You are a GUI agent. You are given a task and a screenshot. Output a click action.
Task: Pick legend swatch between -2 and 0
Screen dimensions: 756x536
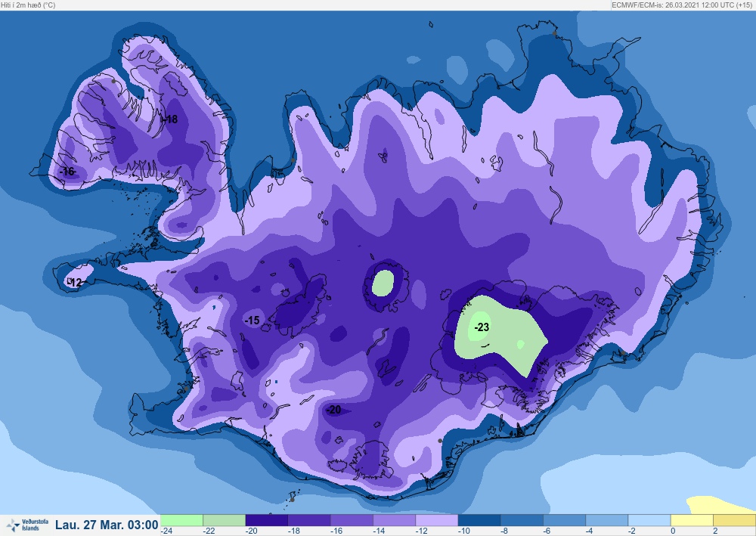pos(649,520)
